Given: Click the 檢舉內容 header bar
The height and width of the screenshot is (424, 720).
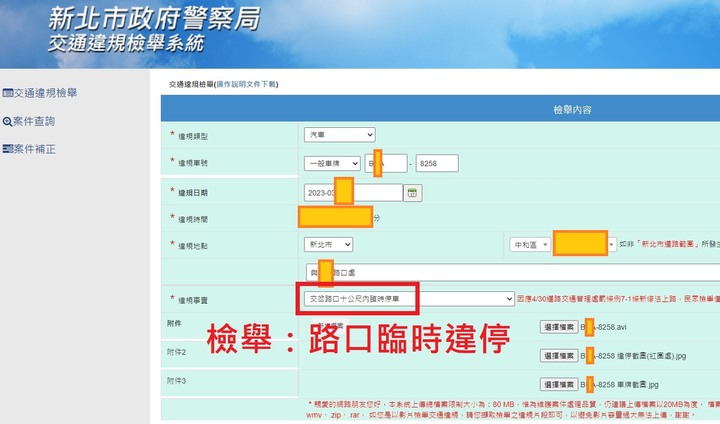Looking at the screenshot, I should click(x=440, y=109).
